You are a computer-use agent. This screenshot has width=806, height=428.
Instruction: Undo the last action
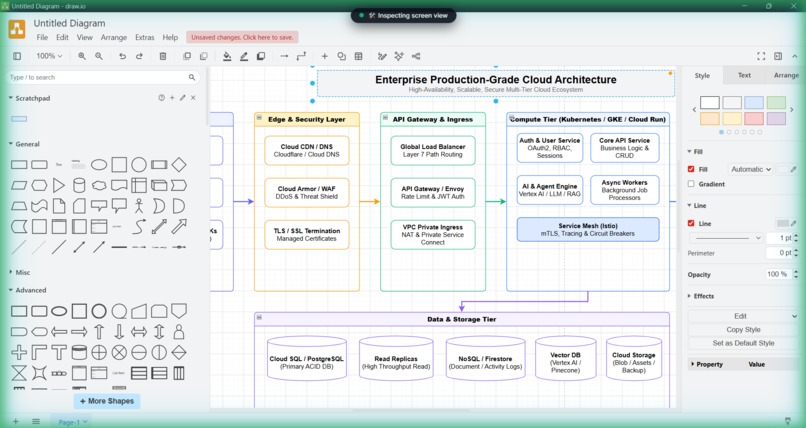click(122, 56)
